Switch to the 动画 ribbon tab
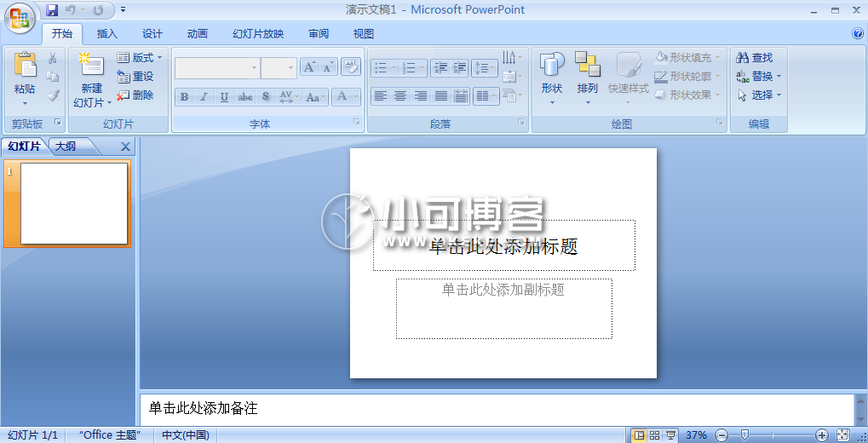 (x=197, y=34)
